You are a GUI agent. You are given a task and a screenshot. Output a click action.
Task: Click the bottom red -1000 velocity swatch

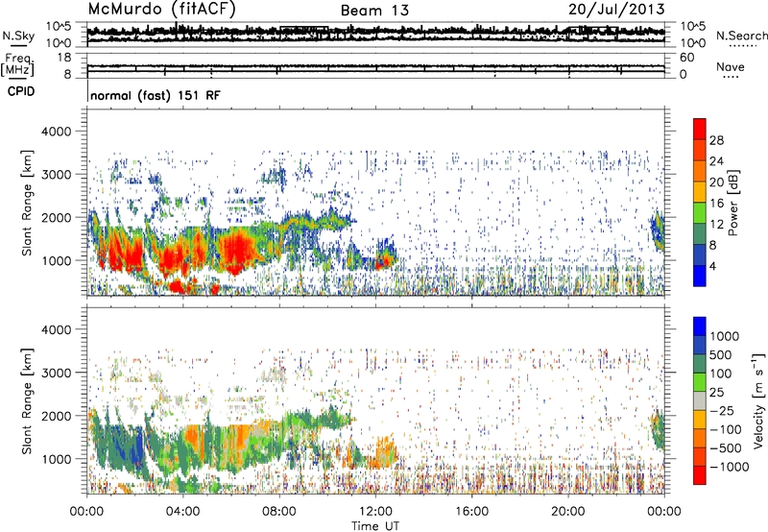pyautogui.click(x=700, y=475)
